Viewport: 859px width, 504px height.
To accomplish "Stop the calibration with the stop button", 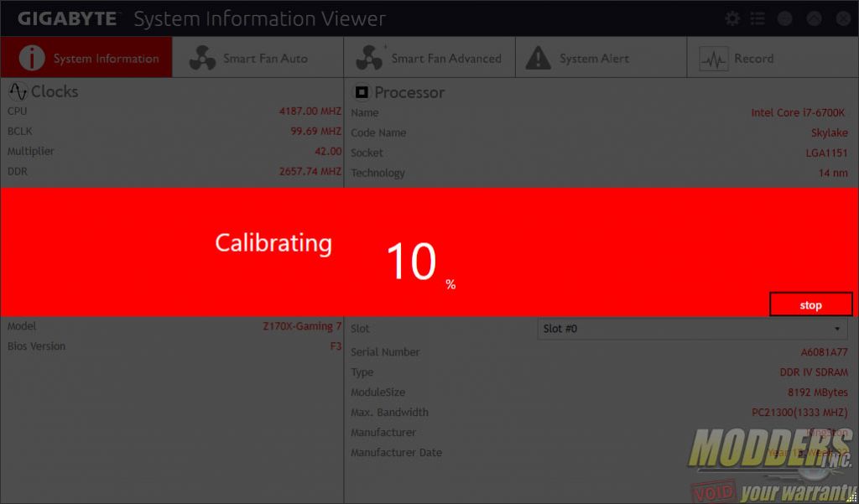I will (x=811, y=304).
